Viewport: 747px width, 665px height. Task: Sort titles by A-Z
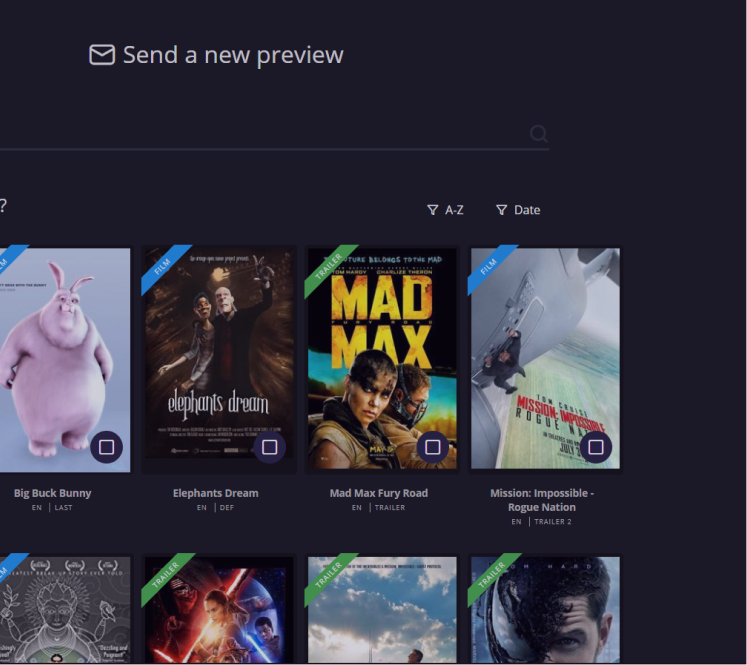pyautogui.click(x=445, y=210)
